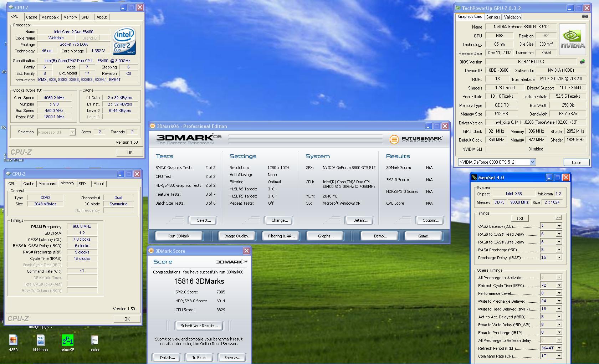
Task: Open the GPU-Z graphics card selector dropdown
Action: point(532,162)
